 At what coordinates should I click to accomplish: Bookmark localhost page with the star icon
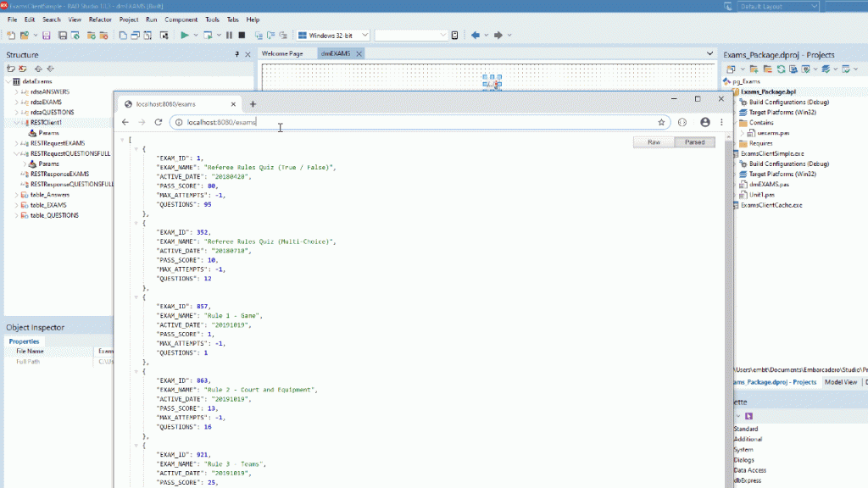click(x=661, y=122)
